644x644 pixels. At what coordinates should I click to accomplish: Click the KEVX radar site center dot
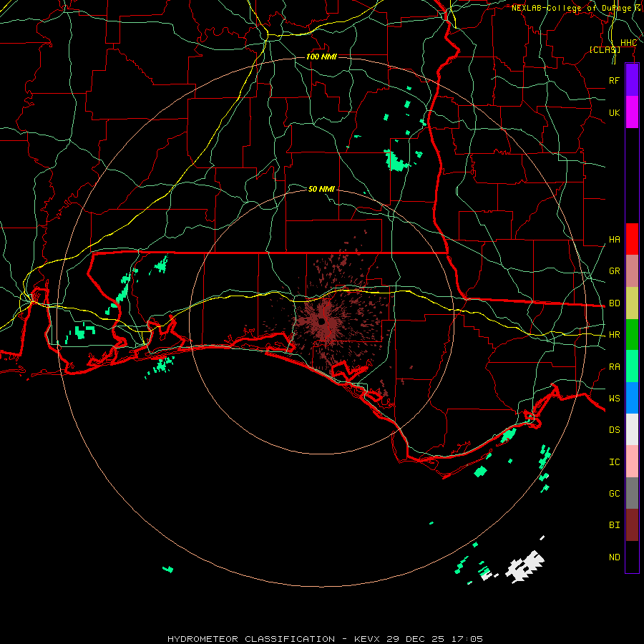point(321,321)
